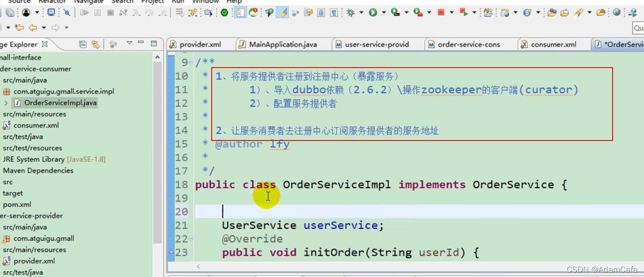The height and width of the screenshot is (277, 644).
Task: Open the Navigate menu
Action: [x=88, y=2]
